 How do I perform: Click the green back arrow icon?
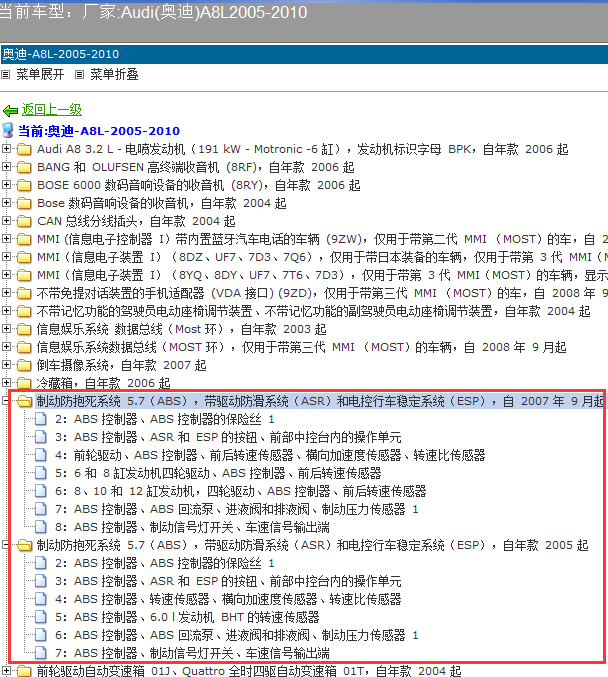pos(10,111)
